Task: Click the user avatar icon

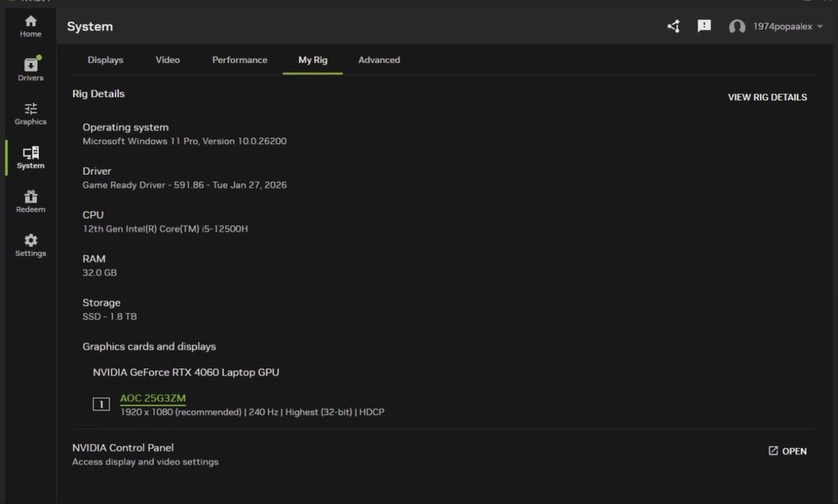Action: (x=737, y=26)
